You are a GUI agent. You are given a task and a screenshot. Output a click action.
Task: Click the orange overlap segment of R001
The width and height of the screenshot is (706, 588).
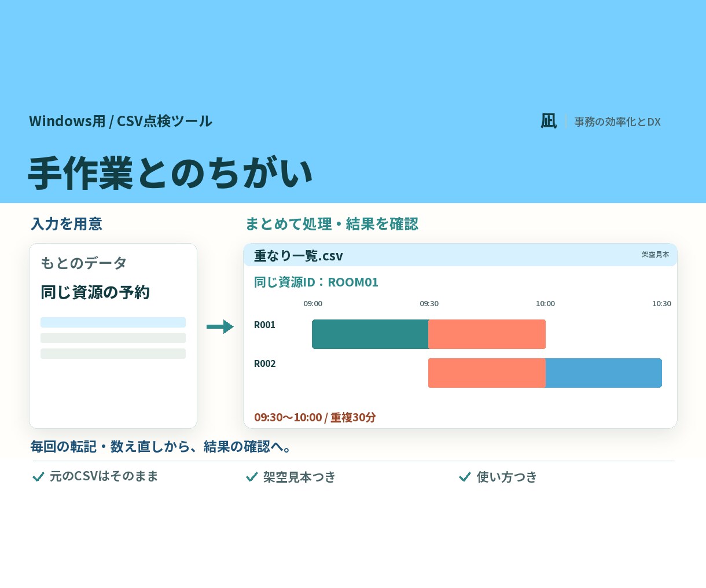[487, 334]
